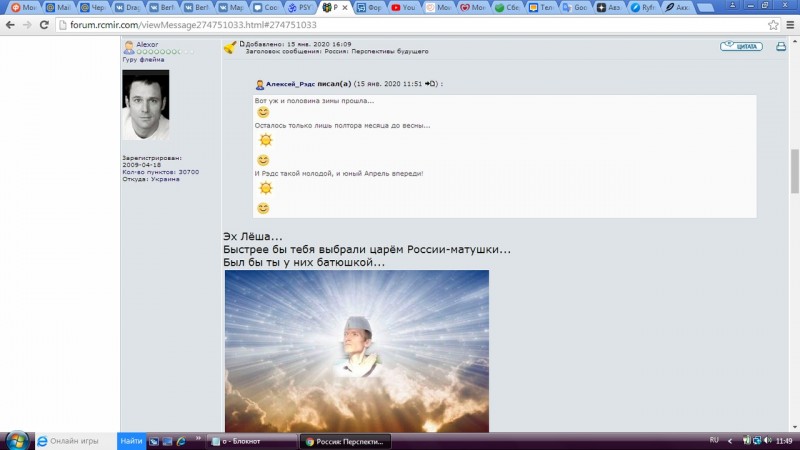Click the broom icon beside post date

(x=230, y=46)
